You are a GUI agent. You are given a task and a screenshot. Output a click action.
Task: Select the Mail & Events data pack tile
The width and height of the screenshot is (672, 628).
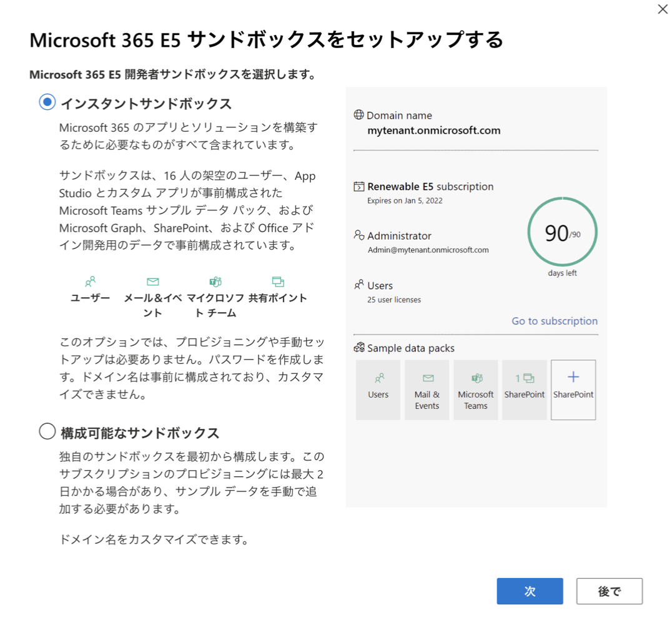(427, 390)
